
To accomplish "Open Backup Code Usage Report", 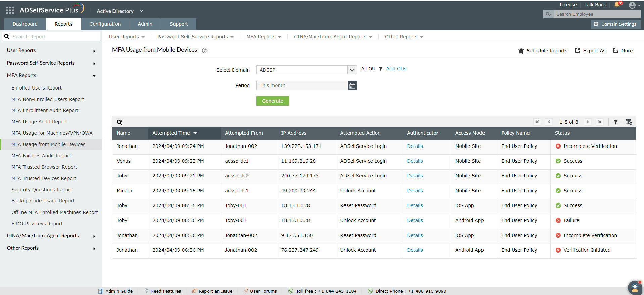I will [43, 201].
